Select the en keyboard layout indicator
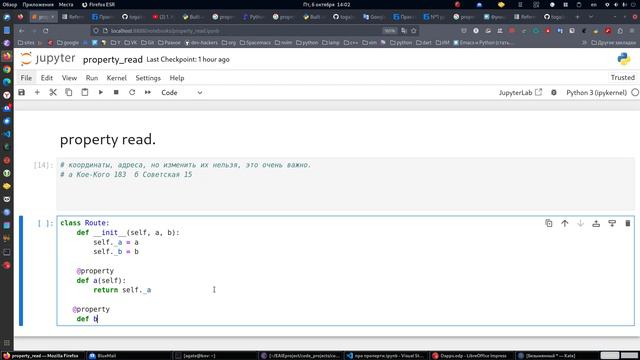The width and height of the screenshot is (640, 360). coord(594,4)
